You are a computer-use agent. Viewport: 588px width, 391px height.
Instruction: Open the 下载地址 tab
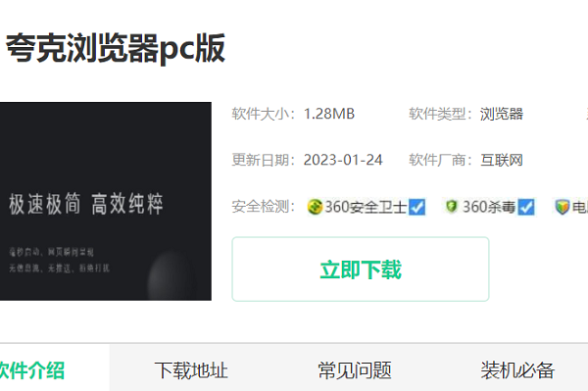tap(191, 370)
